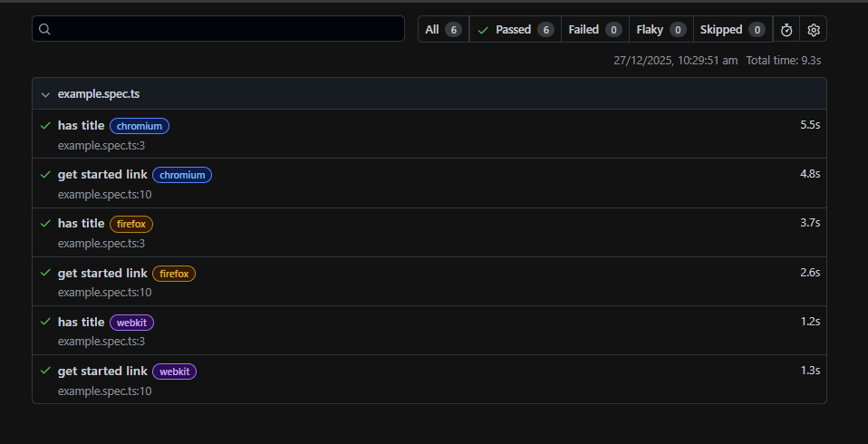Click the speedboard stopwatch icon
868x444 pixels.
click(x=786, y=30)
